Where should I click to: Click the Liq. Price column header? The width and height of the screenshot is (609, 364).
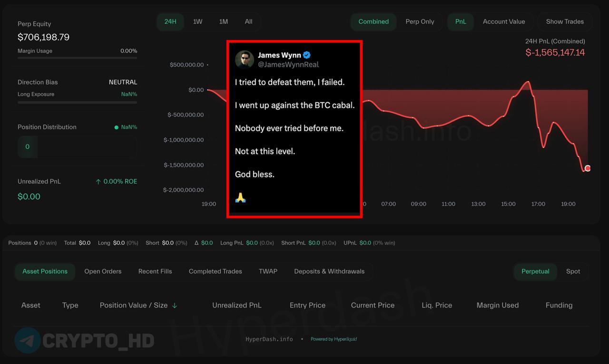coord(437,306)
